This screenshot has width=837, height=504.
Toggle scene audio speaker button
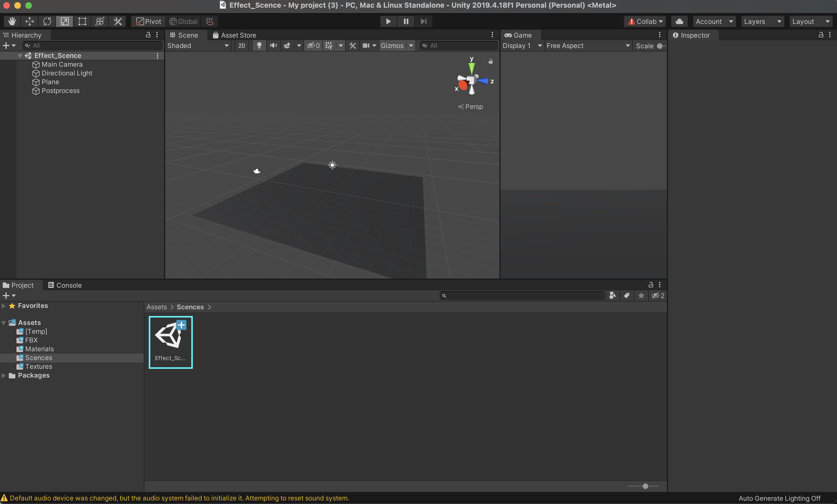(x=273, y=46)
